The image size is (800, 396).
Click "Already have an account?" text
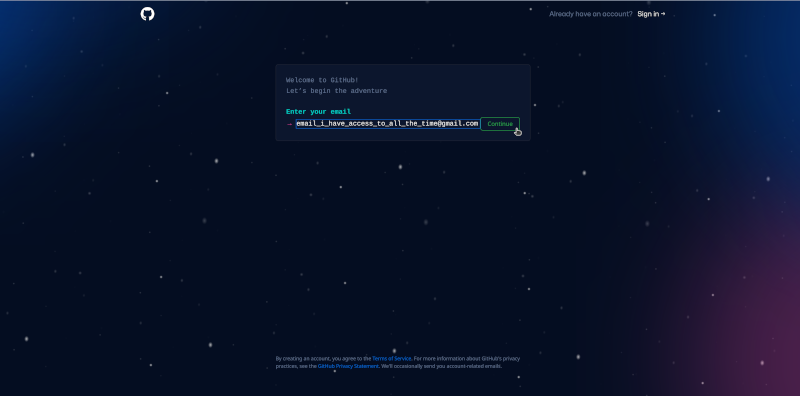pyautogui.click(x=590, y=14)
